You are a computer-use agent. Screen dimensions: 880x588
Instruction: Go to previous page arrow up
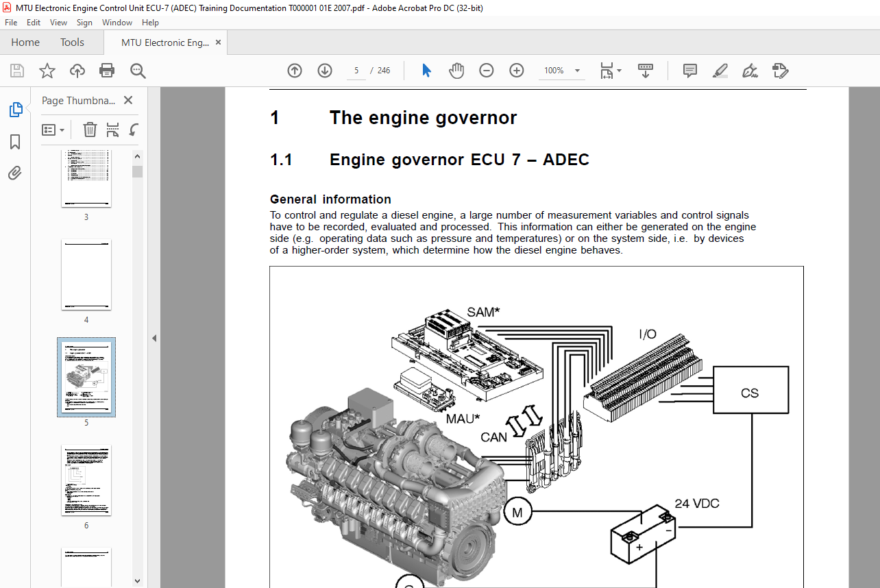coord(295,71)
